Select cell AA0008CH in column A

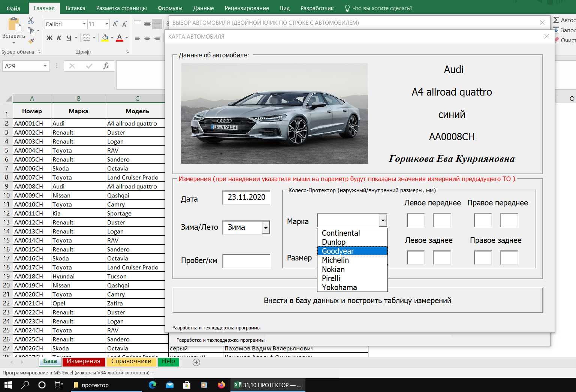click(32, 186)
